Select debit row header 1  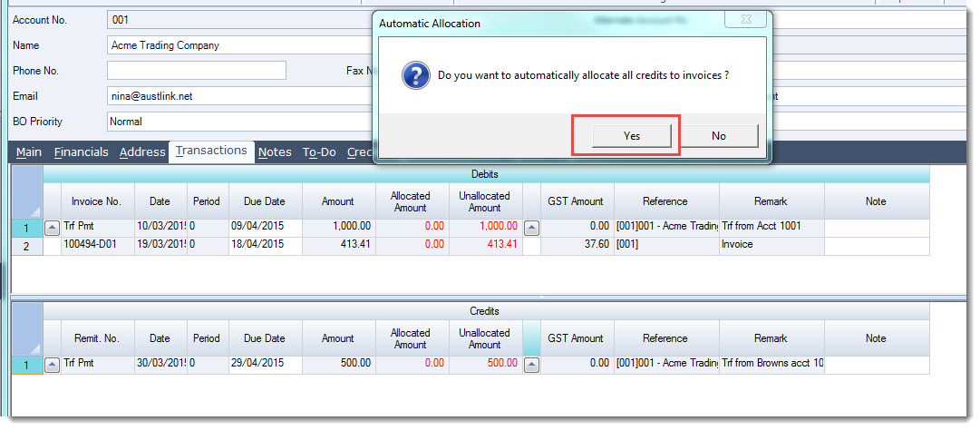click(27, 228)
